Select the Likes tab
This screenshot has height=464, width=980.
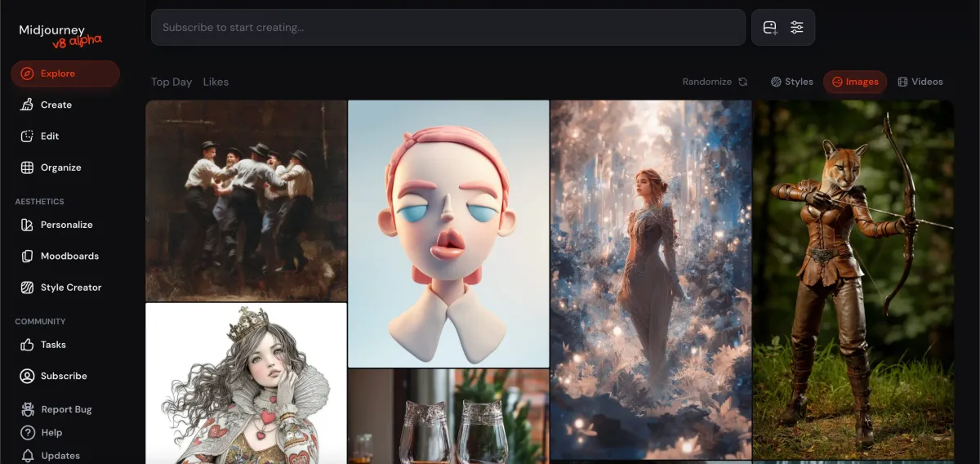(216, 82)
